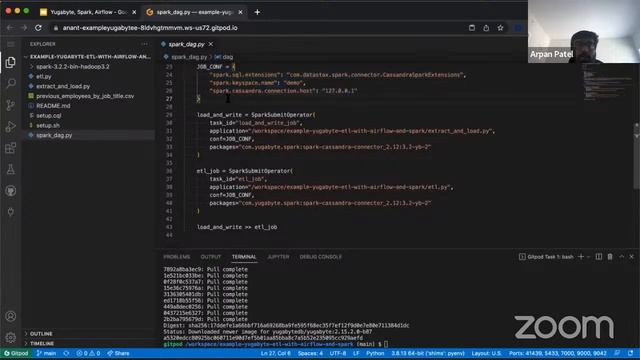Go back in browser history
This screenshot has height=360, width=640.
click(x=10, y=28)
